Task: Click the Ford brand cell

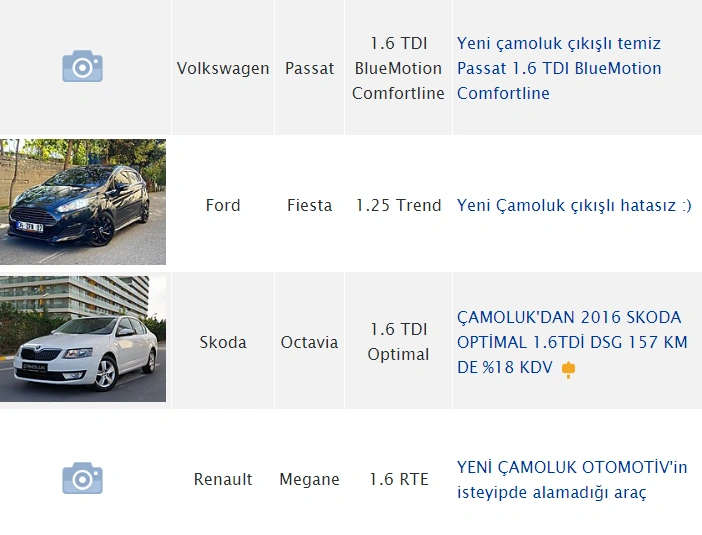Action: pyautogui.click(x=223, y=205)
